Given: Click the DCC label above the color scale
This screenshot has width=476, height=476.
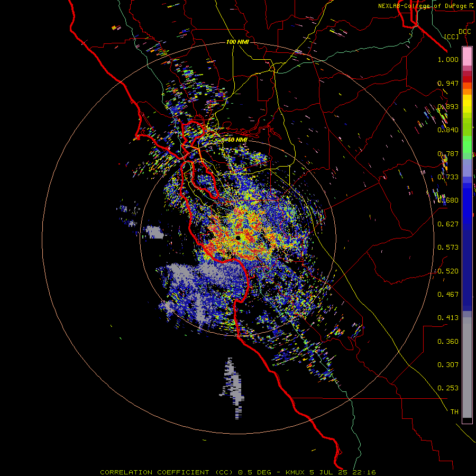Looking at the screenshot, I should tap(464, 32).
